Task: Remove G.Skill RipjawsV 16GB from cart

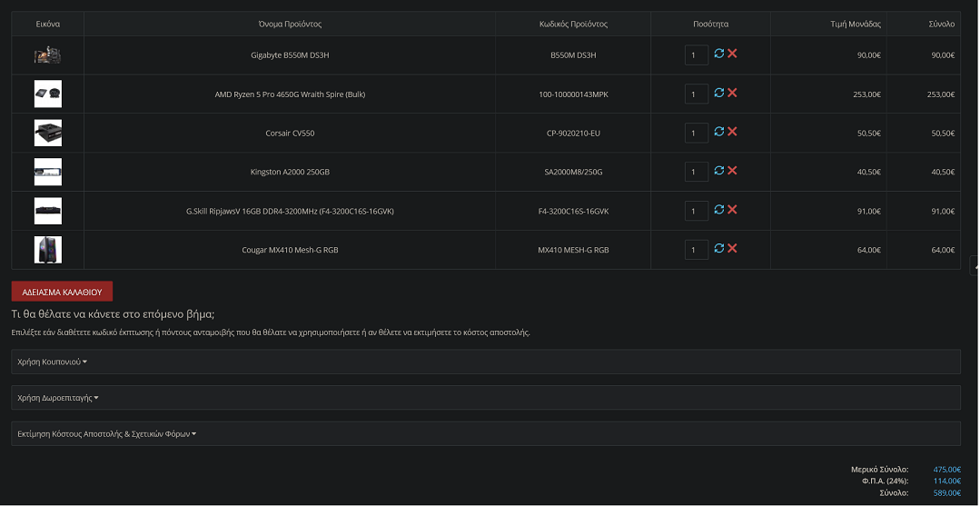Action: click(732, 210)
